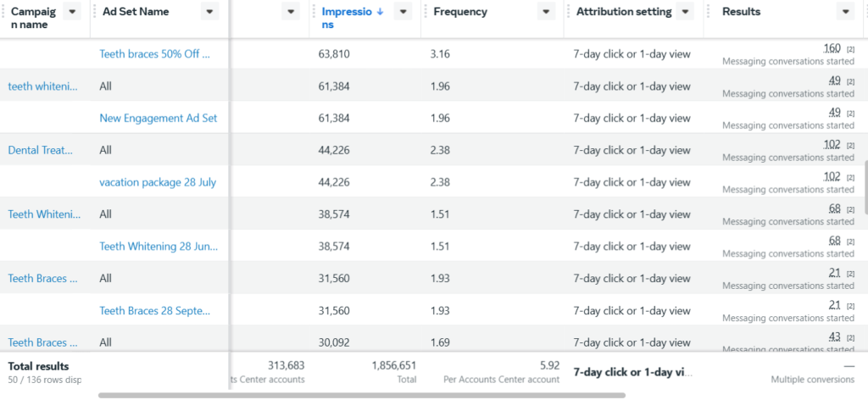Screen dimensions: 868x400
Task: Open the Ad Set Name column dropdown
Action: pyautogui.click(x=209, y=12)
